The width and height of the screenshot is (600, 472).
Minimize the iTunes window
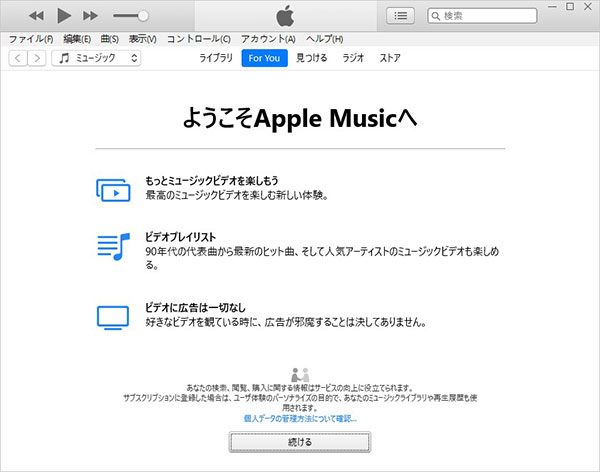coord(552,7)
